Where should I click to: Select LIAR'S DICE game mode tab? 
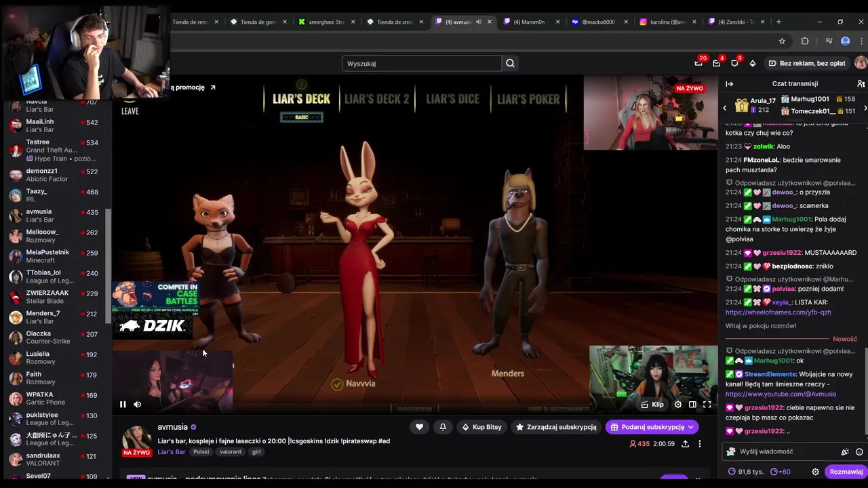(452, 99)
